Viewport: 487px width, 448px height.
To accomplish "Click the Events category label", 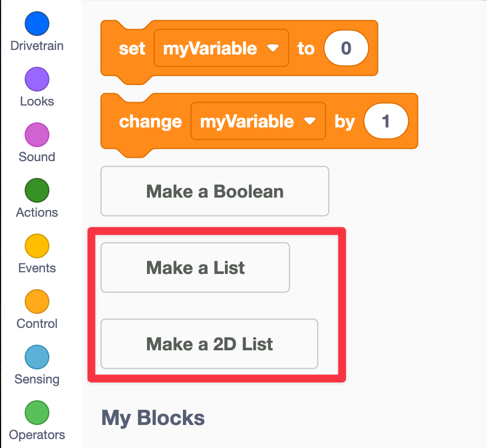I will (x=37, y=268).
